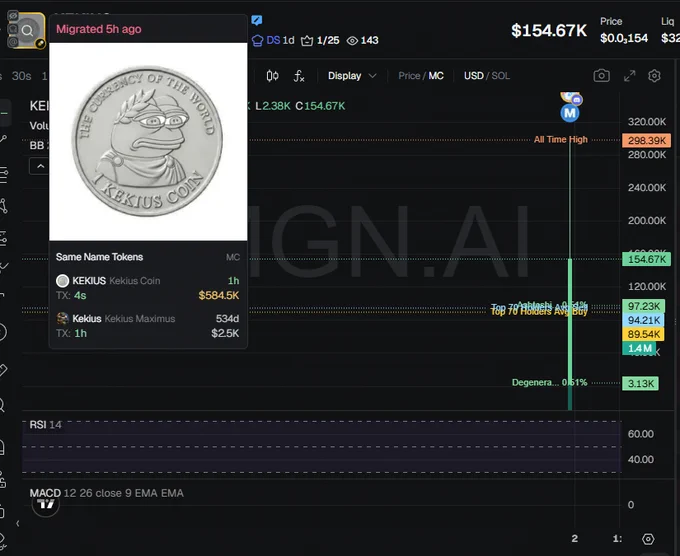Open the KEKIUS Kekius Coin token row

pos(147,288)
